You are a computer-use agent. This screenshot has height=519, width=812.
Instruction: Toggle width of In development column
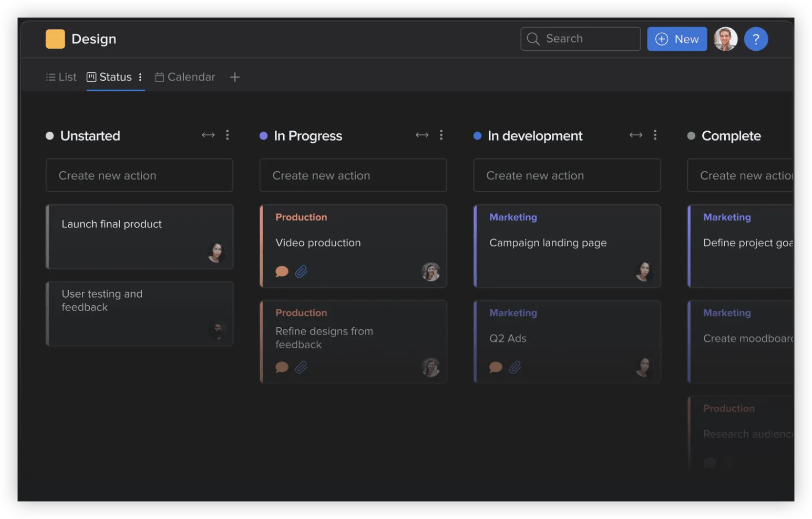636,135
